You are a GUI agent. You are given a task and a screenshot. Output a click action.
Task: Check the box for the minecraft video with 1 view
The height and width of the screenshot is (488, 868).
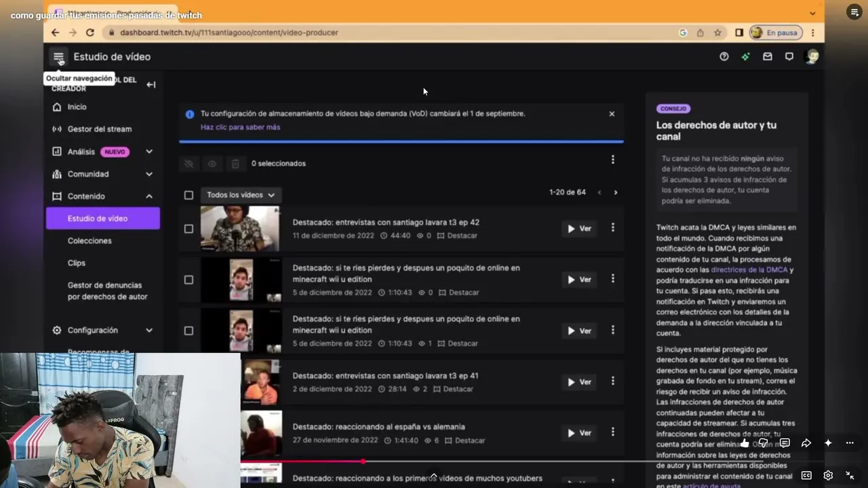click(x=189, y=331)
